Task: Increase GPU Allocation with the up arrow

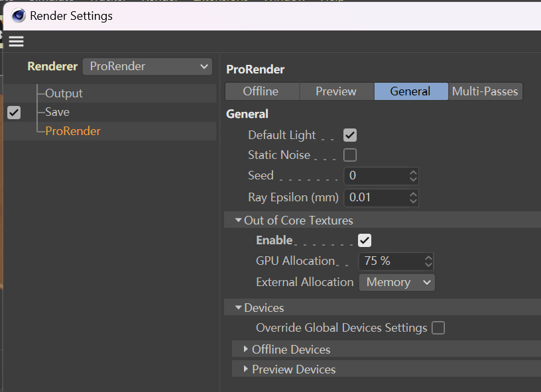Action: 428,258
